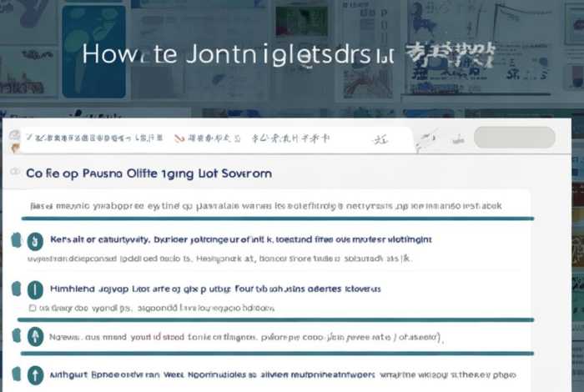Click the teal circle icon beside "Kehs alt or" row
Screen dimensions: 584x392
35,242
